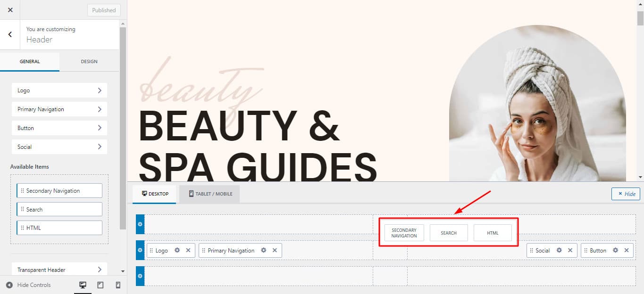Select desktop preview device icon
Screen dimensions: 644x294
[x=83, y=285]
